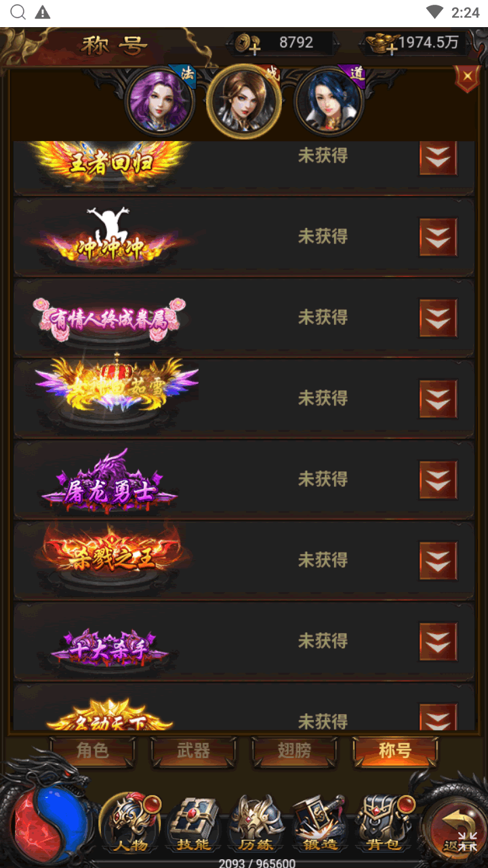Open the 人物 character menu icon
This screenshot has height=868, width=488.
coord(130,823)
